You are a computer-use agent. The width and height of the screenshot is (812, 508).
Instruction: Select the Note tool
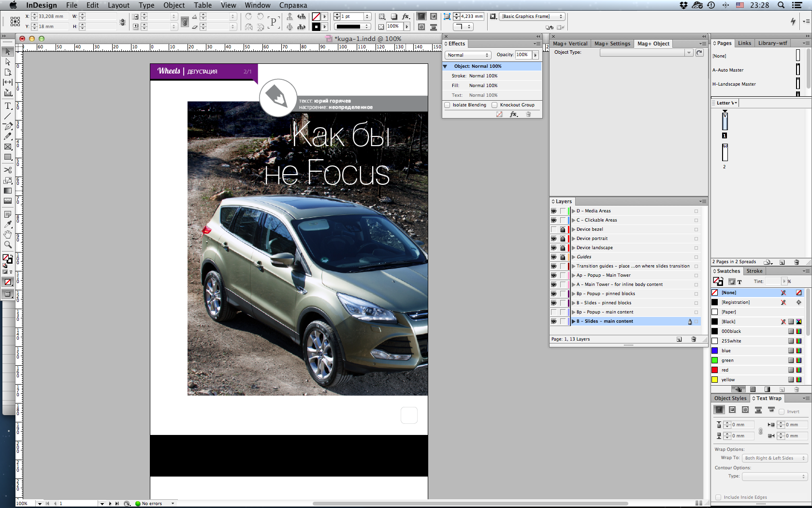[8, 214]
